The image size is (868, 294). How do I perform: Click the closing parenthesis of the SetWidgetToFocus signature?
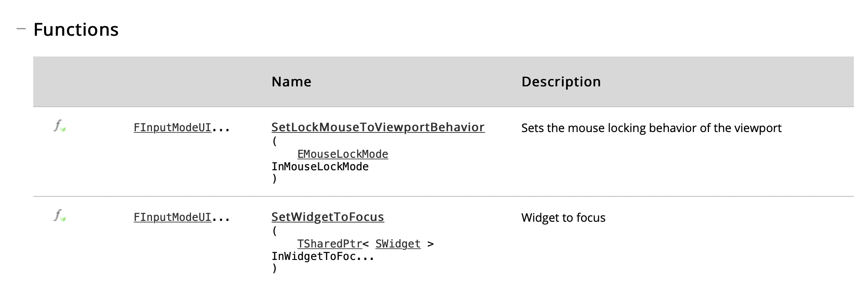(x=274, y=268)
